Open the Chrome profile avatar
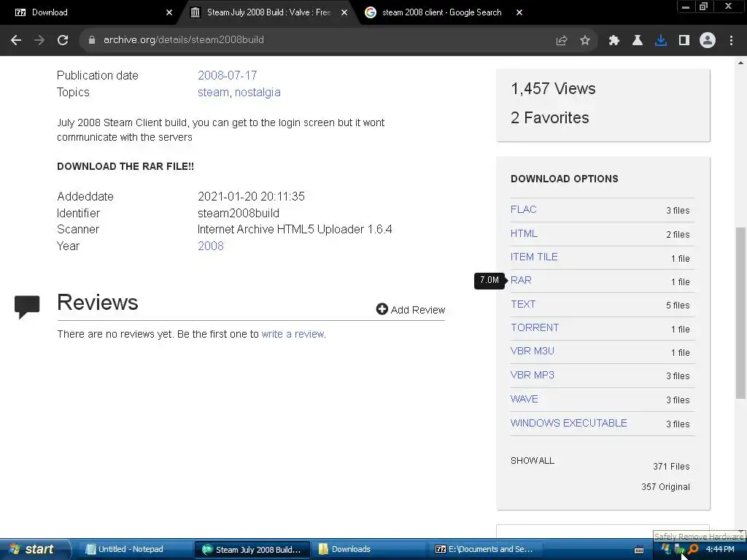Image resolution: width=747 pixels, height=560 pixels. 708,41
